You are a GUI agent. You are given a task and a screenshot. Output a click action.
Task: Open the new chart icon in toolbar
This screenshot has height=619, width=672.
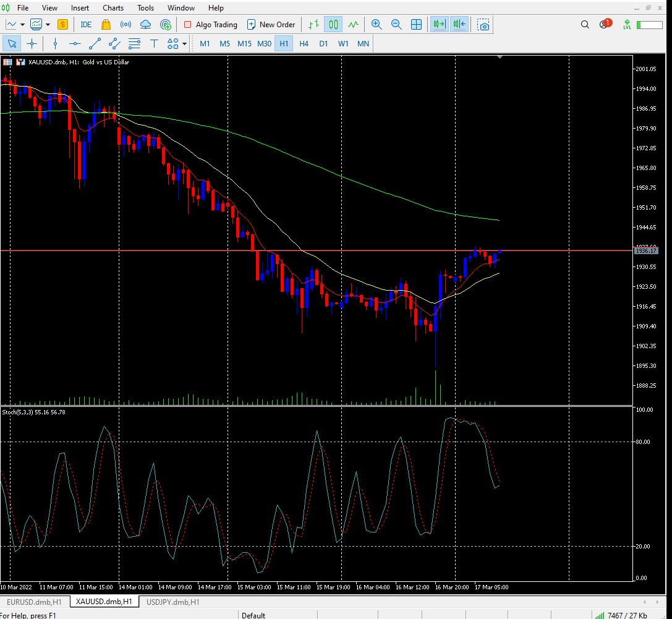coord(11,25)
